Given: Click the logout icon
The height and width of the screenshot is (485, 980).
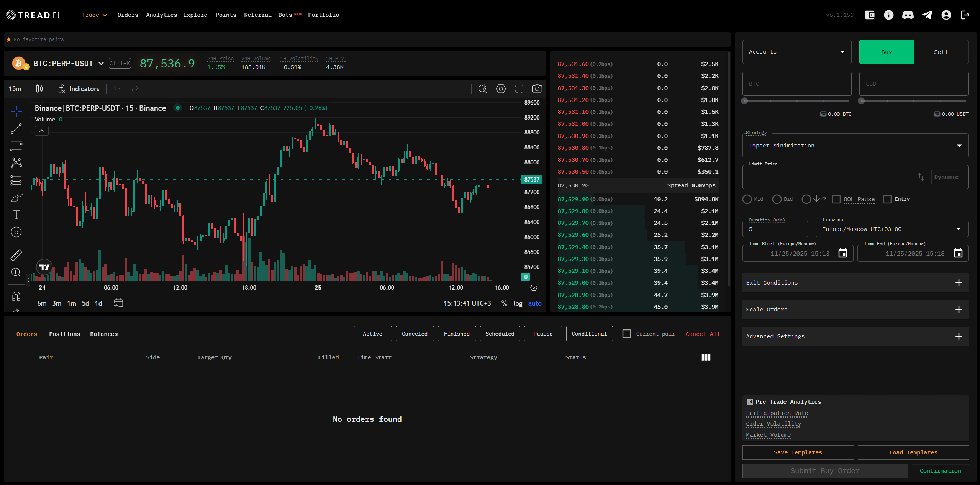Looking at the screenshot, I should [965, 15].
